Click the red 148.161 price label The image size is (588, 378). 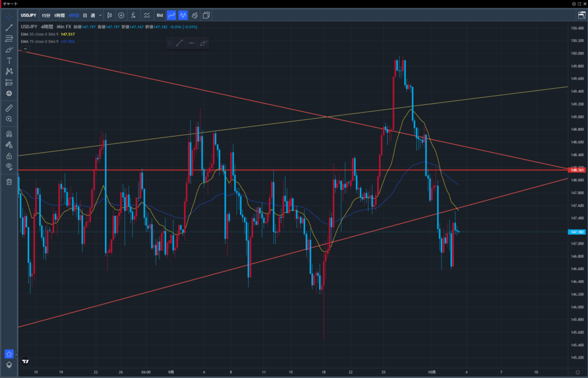pyautogui.click(x=576, y=170)
